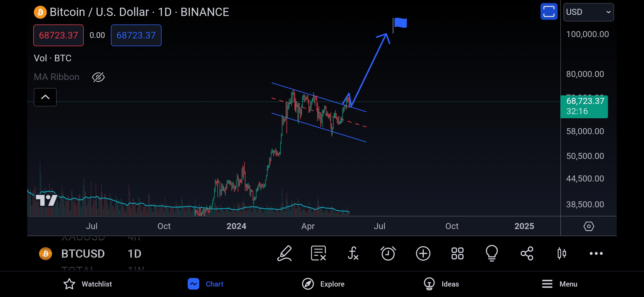Tap the 44,500.00 price axis label
The height and width of the screenshot is (297, 644).
point(585,179)
